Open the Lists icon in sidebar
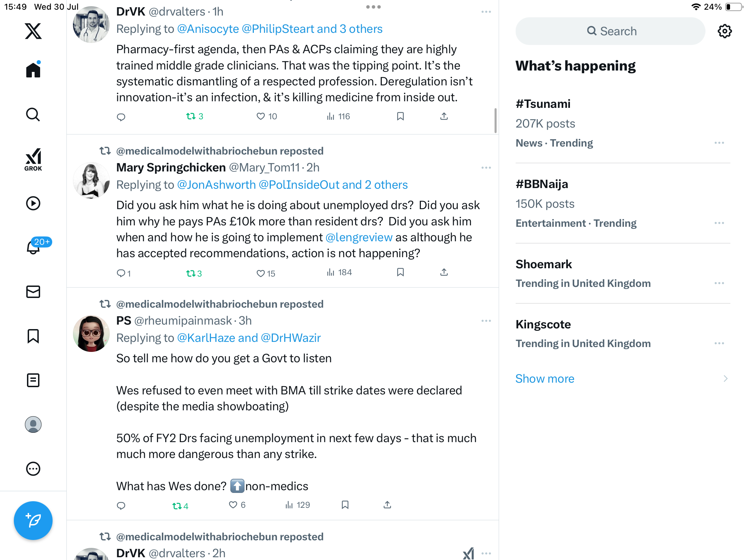The height and width of the screenshot is (560, 747). tap(33, 380)
